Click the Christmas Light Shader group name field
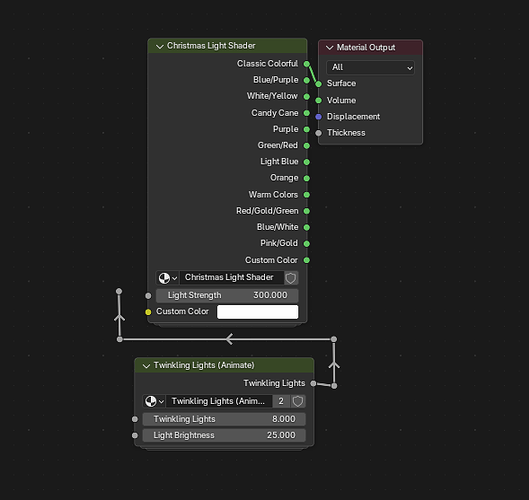 [232, 278]
